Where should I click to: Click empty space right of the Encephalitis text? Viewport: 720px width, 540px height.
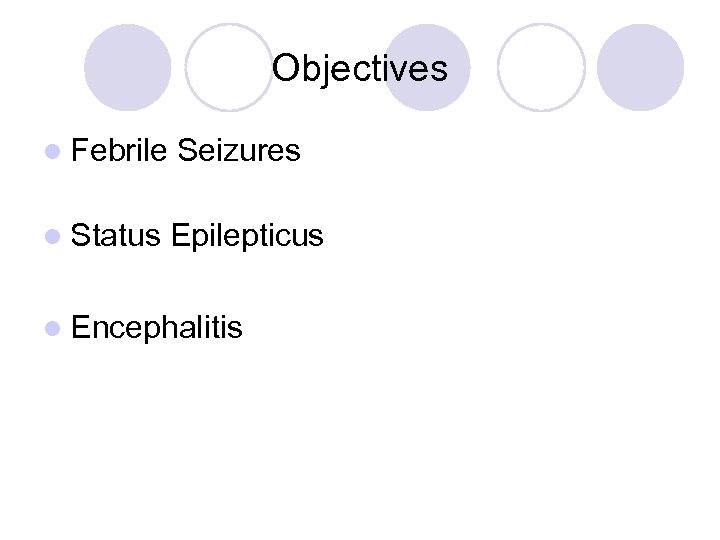click(450, 327)
